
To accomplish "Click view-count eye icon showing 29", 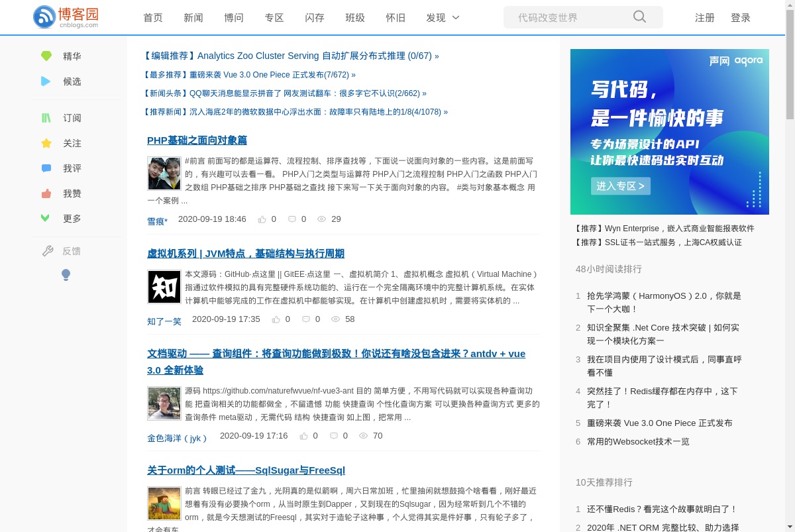I will (322, 219).
